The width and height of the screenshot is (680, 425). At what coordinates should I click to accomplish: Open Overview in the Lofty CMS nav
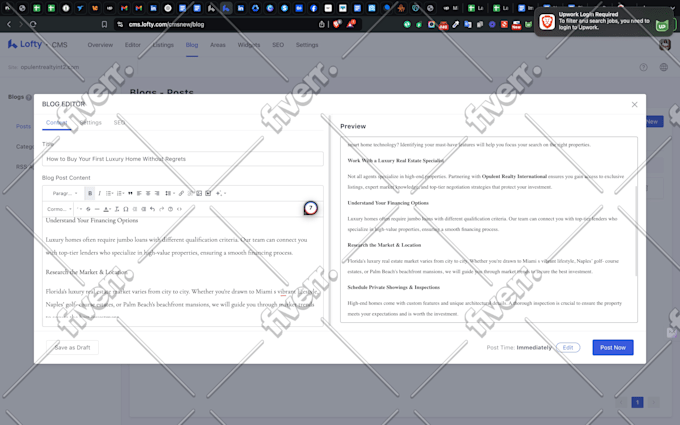click(100, 45)
